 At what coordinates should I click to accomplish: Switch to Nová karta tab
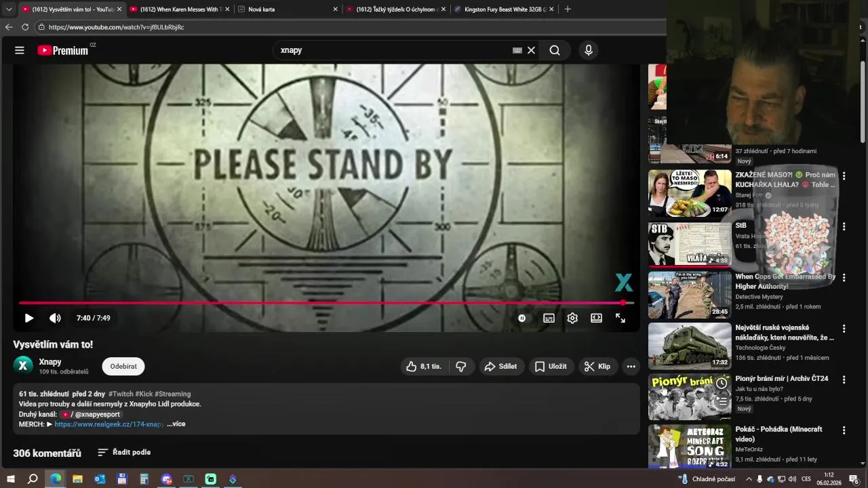tap(288, 9)
